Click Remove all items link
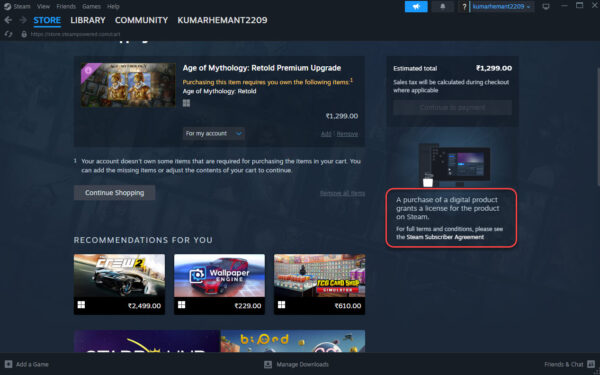The height and width of the screenshot is (375, 600). [342, 193]
